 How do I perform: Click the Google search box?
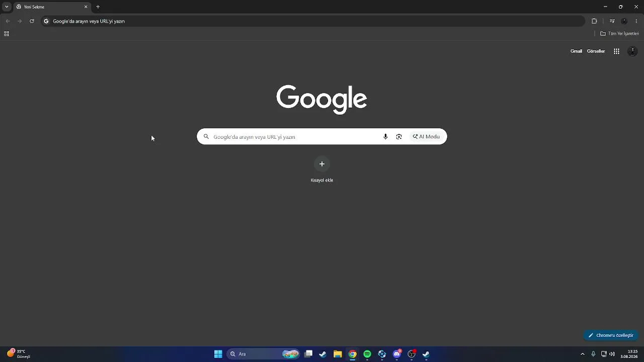click(321, 137)
